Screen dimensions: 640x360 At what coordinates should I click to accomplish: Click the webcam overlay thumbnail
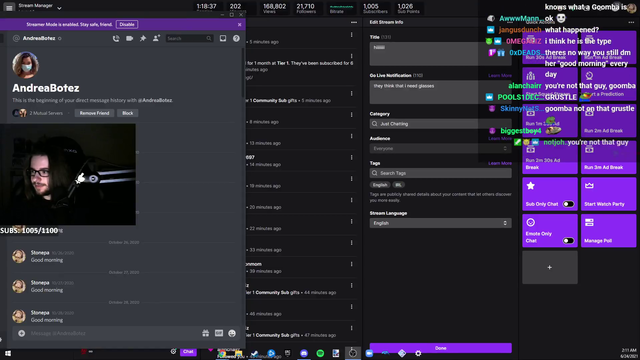(x=68, y=174)
